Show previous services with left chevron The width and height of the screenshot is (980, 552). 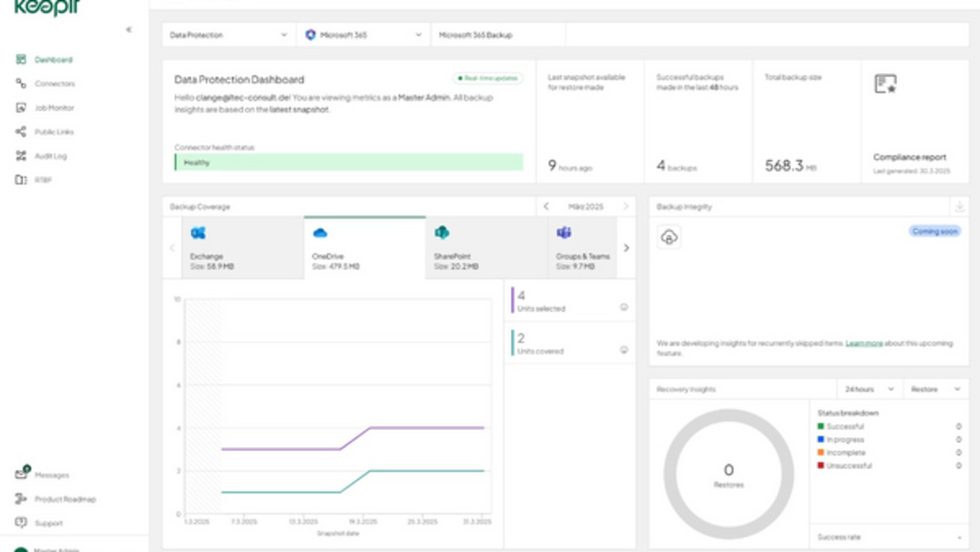click(172, 248)
